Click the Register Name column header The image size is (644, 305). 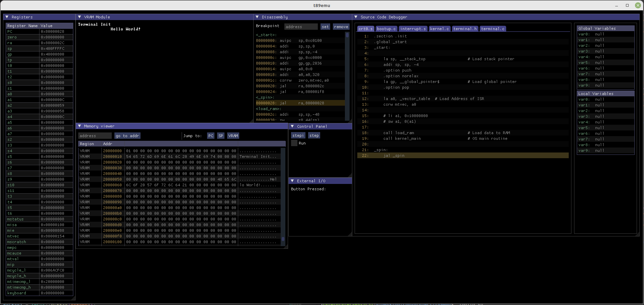point(22,26)
